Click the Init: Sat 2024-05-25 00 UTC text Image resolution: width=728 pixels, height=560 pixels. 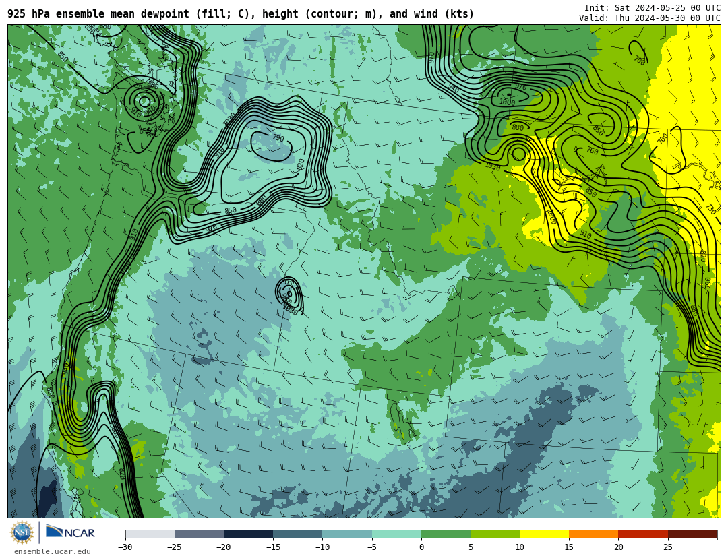653,8
